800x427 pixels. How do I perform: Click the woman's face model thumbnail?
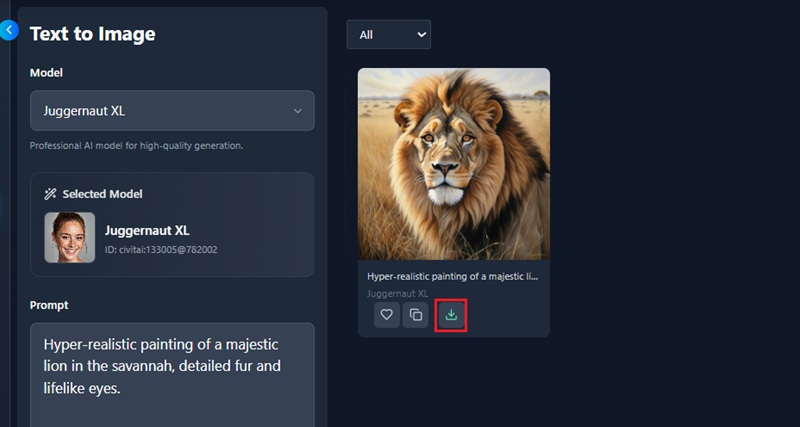click(x=70, y=238)
